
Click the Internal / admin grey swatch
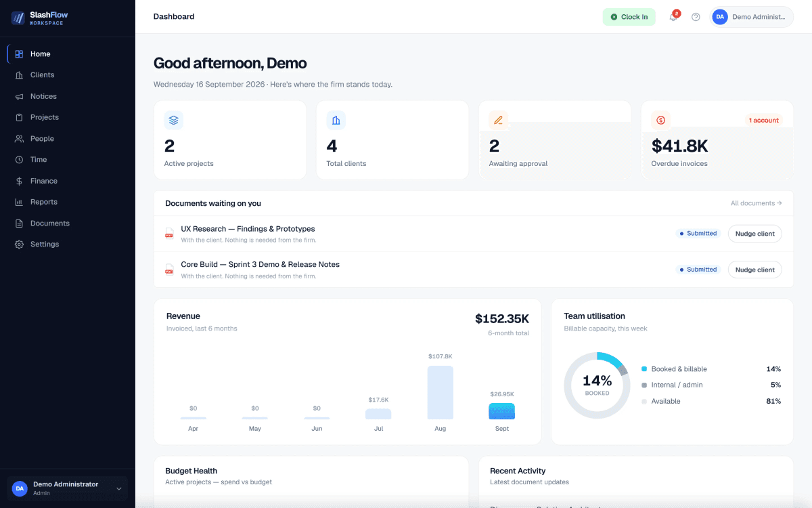click(x=644, y=385)
